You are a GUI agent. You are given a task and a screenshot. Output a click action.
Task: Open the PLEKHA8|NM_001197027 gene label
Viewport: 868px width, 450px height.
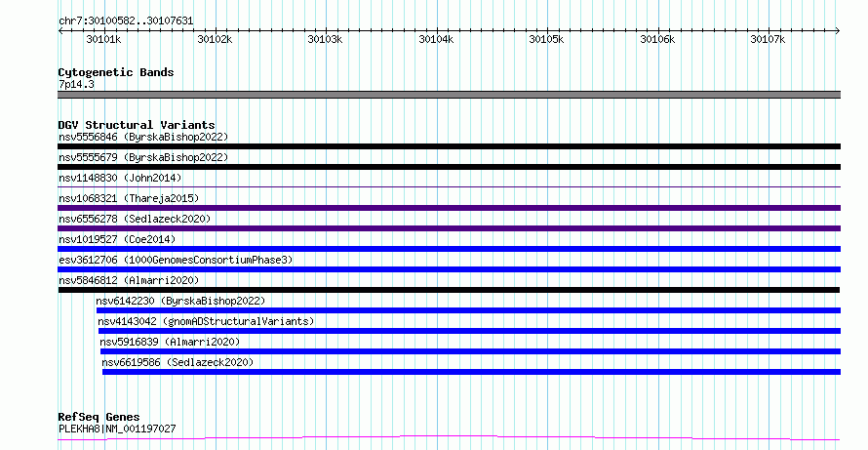pos(117,429)
